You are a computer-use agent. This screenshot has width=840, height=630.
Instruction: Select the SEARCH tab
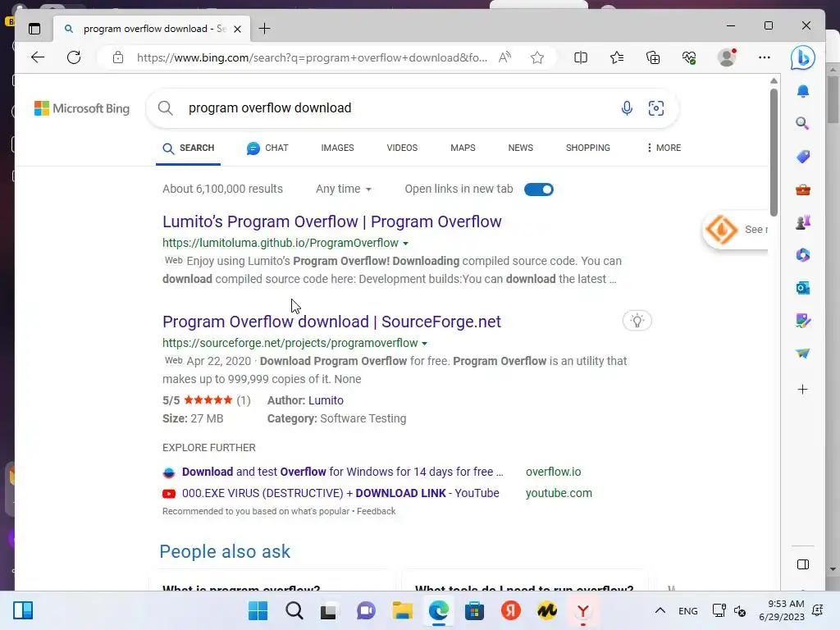(188, 148)
